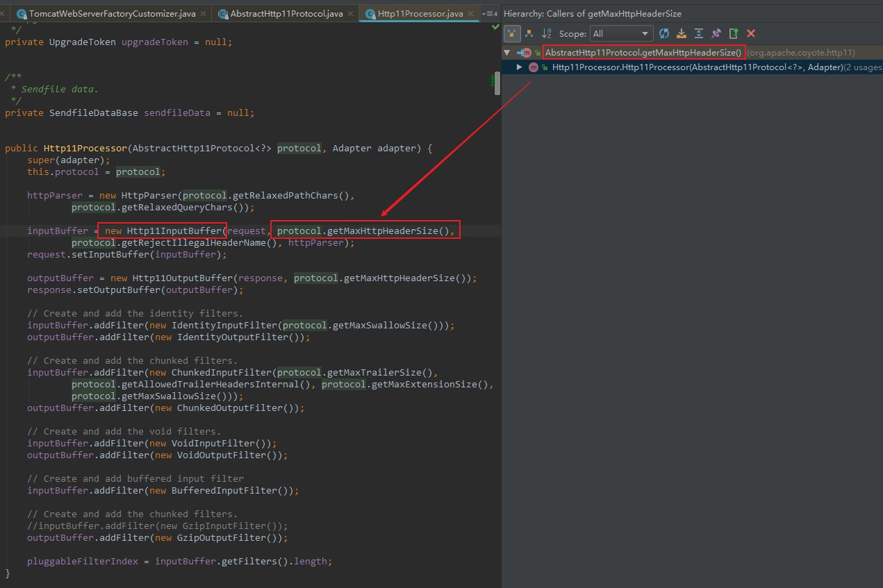Click the editor vertical scrollbar thumb
Screen dimensions: 883x588
(497, 83)
